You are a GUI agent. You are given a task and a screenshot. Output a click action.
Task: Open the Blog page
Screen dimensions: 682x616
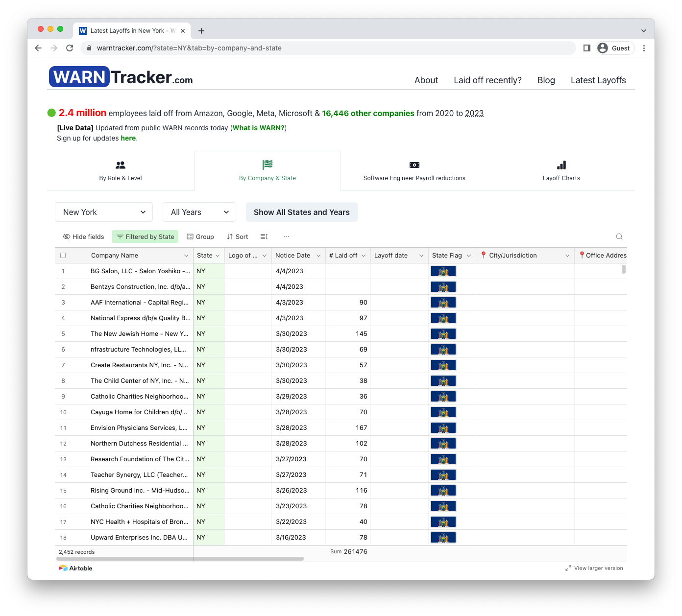pyautogui.click(x=546, y=80)
